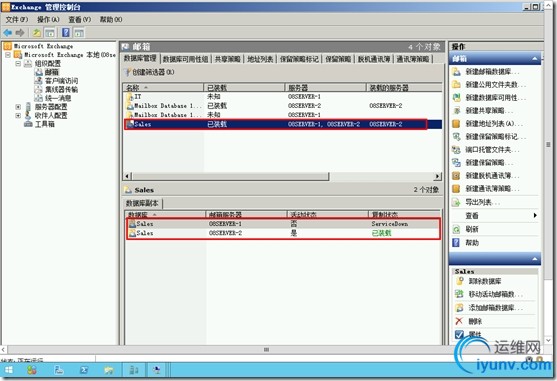557x381 pixels.
Task: Click the horizontal scrollbar right arrow
Action: [x=438, y=176]
